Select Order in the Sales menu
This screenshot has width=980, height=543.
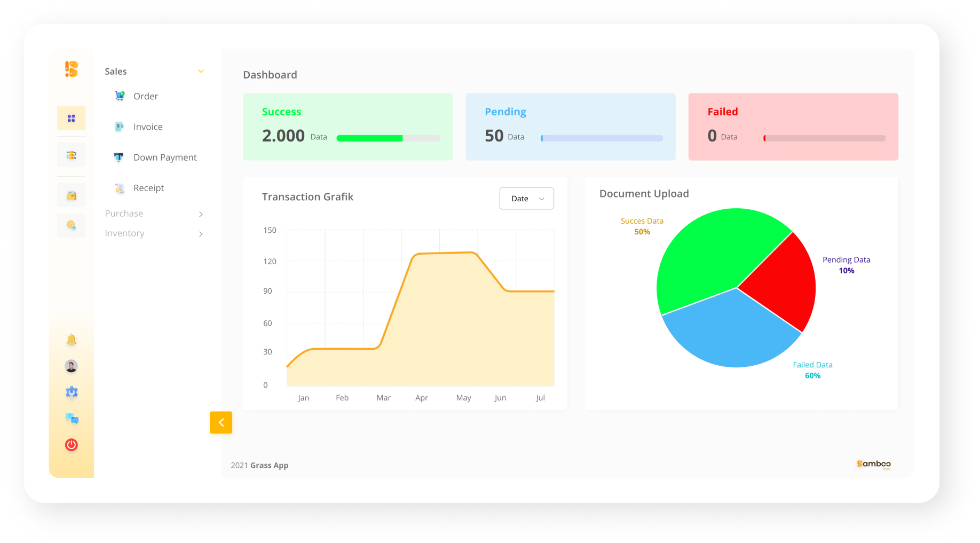(145, 96)
